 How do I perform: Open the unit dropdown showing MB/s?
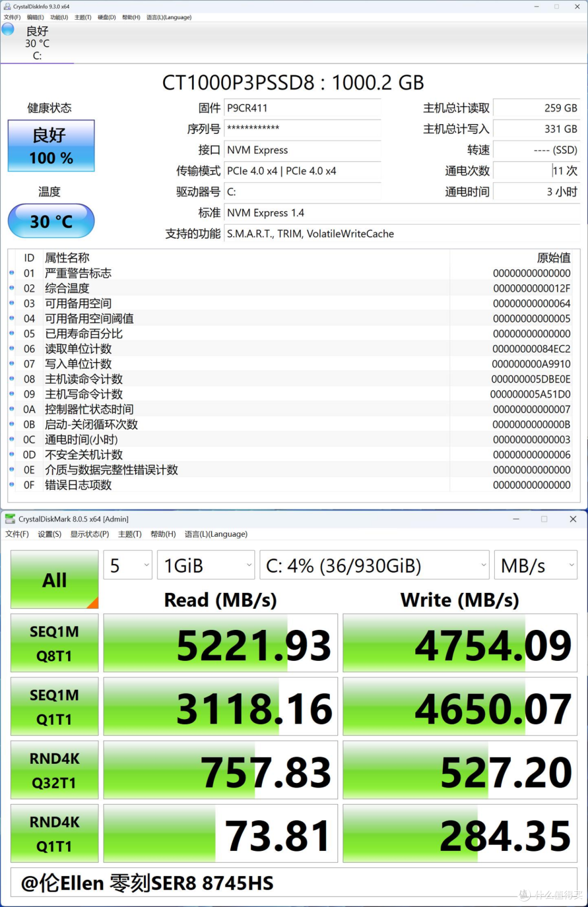point(536,565)
